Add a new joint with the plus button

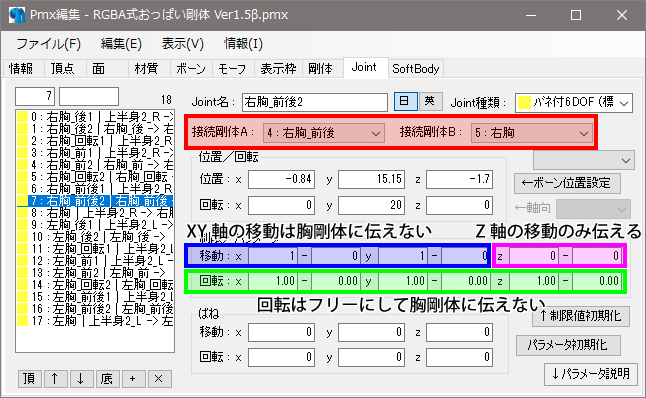[x=133, y=379]
